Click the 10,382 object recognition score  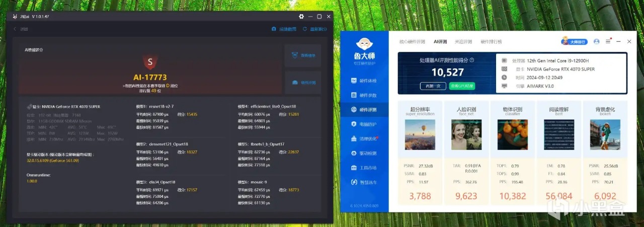click(513, 197)
